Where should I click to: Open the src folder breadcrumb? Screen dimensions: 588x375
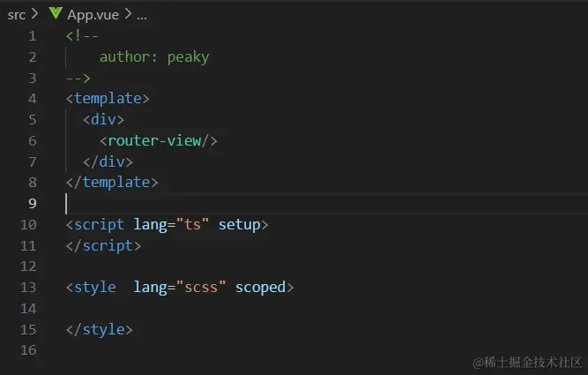tap(17, 15)
